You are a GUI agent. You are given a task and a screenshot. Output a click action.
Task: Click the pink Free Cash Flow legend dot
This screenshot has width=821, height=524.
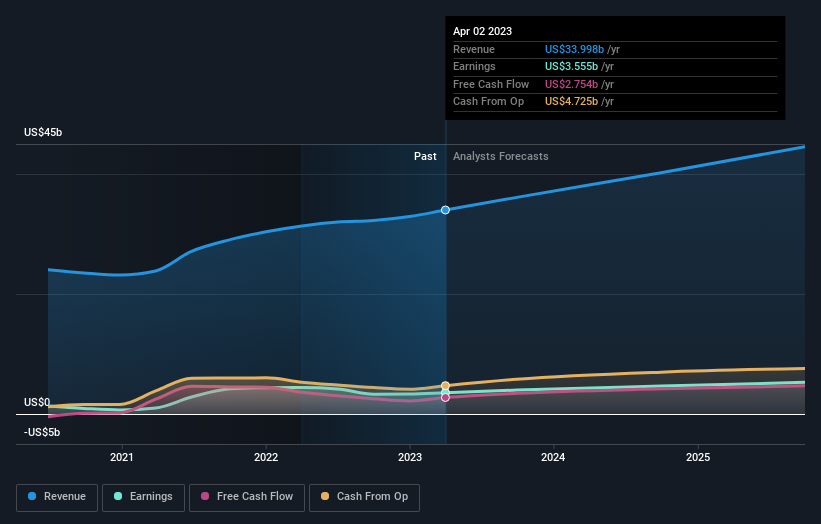[x=205, y=496]
